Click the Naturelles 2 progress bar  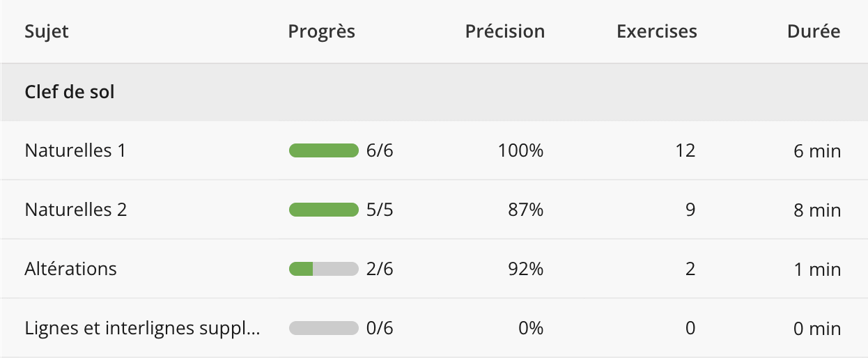pyautogui.click(x=323, y=210)
